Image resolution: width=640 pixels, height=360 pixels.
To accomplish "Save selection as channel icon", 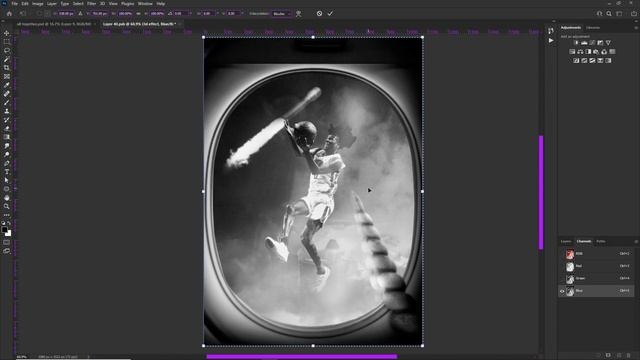I will point(608,356).
